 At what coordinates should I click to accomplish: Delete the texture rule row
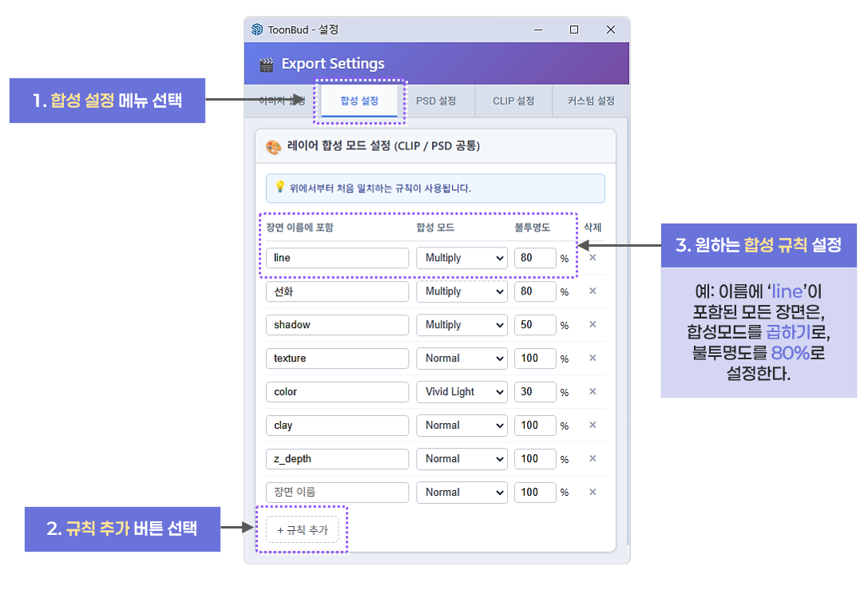(x=593, y=358)
